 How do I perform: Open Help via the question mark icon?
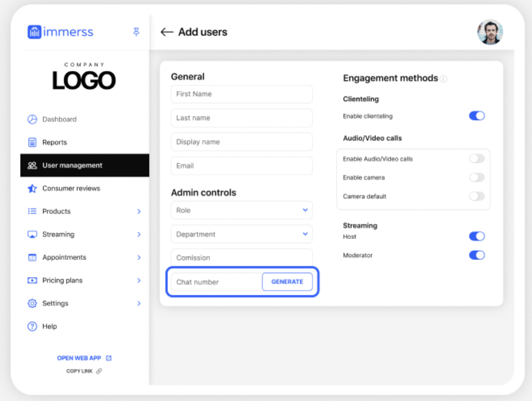(x=34, y=326)
